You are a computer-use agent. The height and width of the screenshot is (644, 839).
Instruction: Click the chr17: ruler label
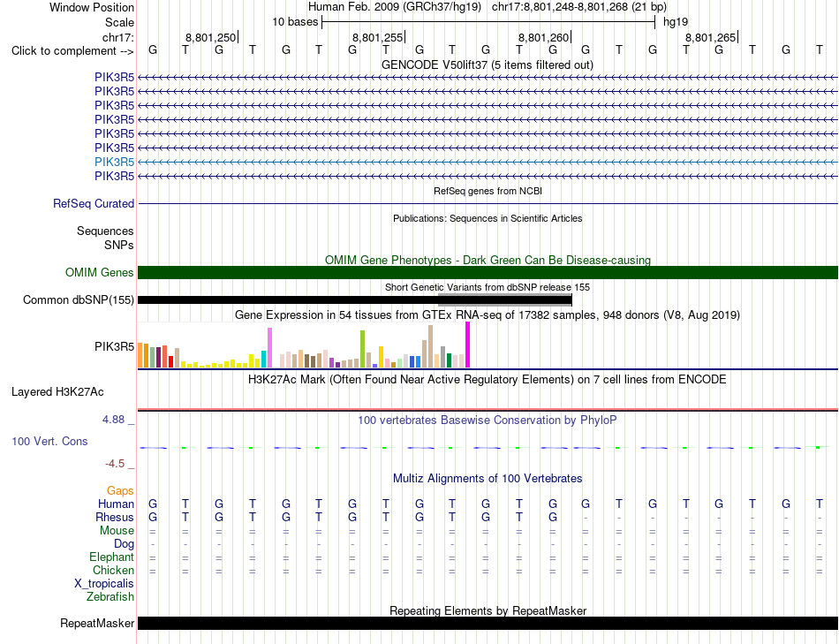pyautogui.click(x=117, y=37)
